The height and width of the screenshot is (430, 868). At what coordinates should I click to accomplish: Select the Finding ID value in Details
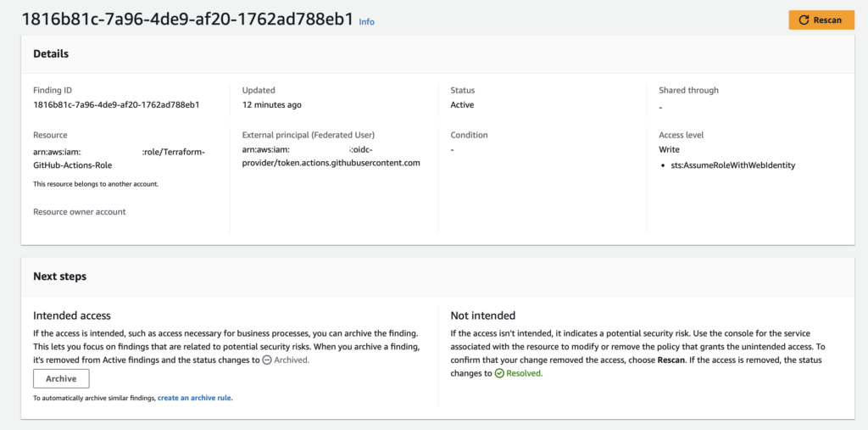tap(116, 105)
